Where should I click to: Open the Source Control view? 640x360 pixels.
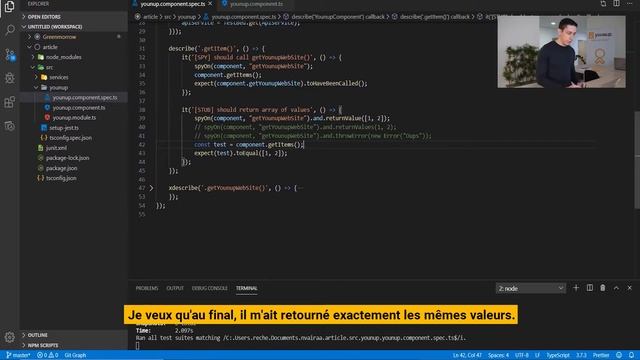coord(9,54)
